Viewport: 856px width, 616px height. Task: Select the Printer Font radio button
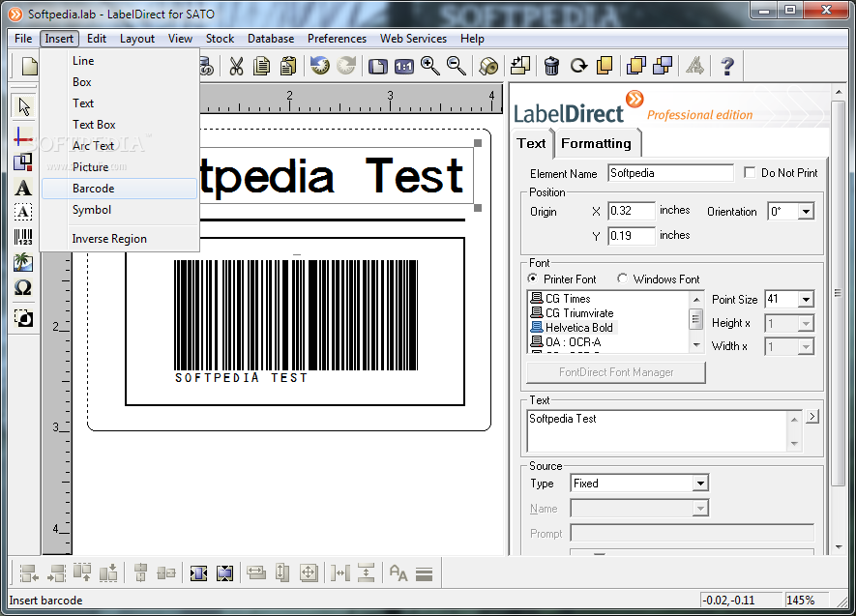[532, 279]
